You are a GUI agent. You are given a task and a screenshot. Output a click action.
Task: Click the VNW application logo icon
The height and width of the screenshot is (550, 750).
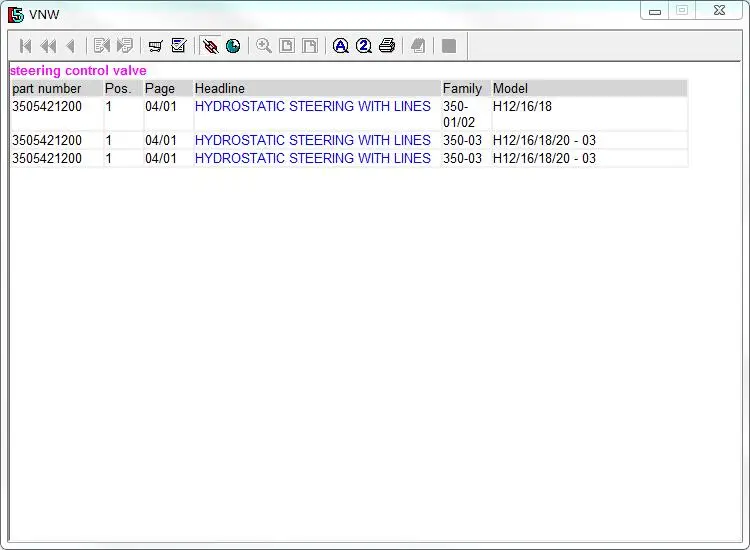click(15, 14)
